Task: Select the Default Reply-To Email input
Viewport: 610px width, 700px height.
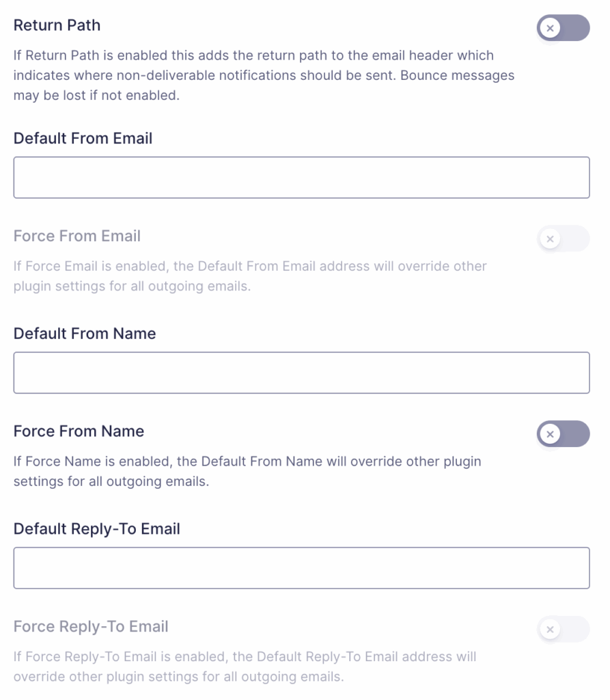Action: click(301, 567)
